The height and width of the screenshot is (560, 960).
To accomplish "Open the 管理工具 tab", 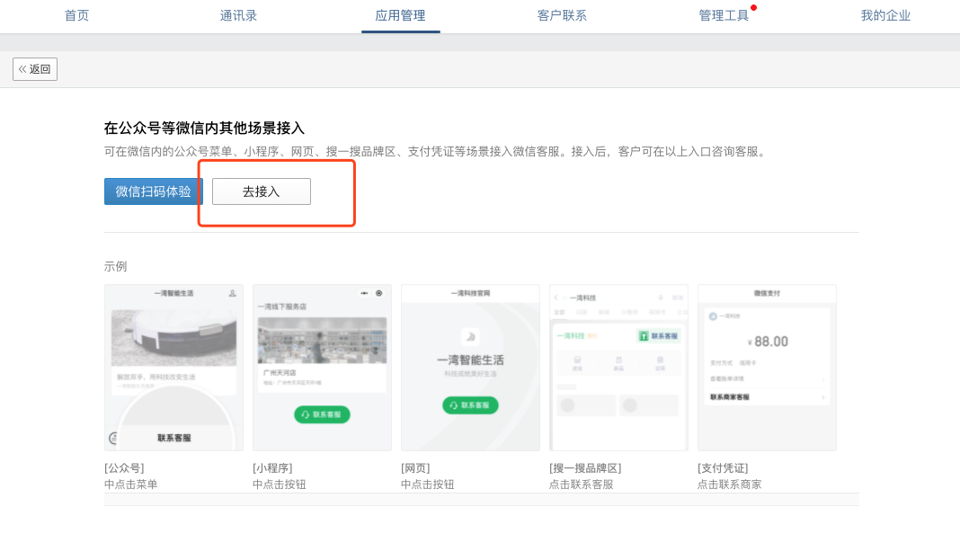I will coord(724,15).
